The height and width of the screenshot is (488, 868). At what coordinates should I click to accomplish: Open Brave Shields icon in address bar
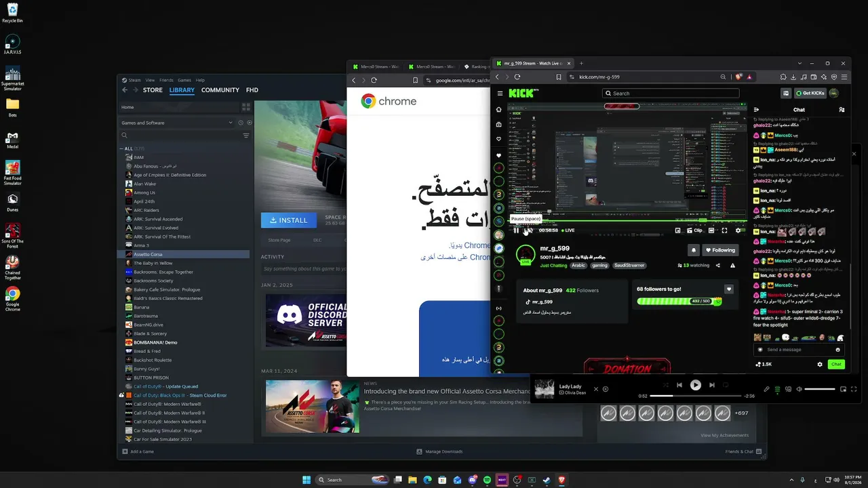738,77
